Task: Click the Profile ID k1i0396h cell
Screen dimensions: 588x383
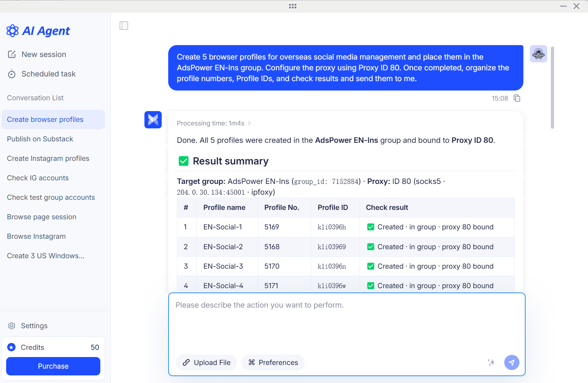Action: [335, 227]
